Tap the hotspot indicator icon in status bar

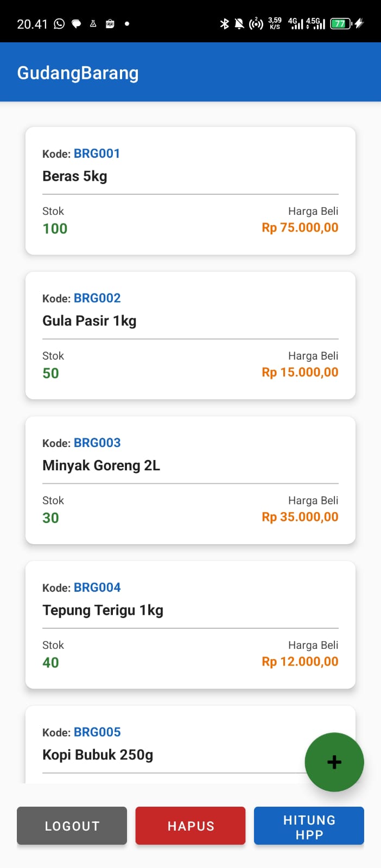pos(256,23)
